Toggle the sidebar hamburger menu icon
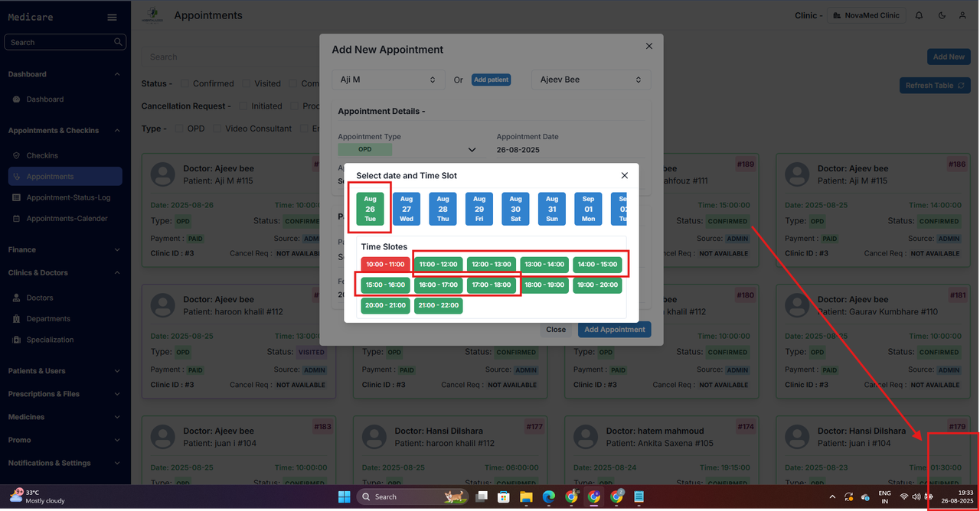This screenshot has height=511, width=980. coord(112,18)
